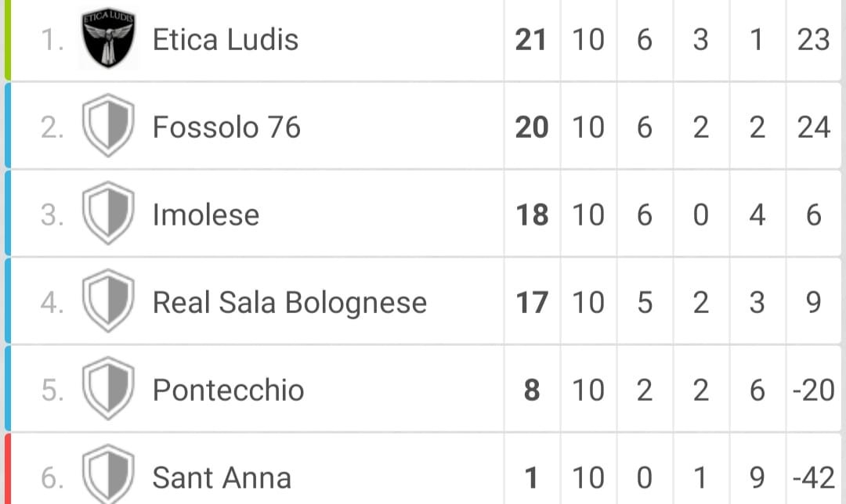Screen dimensions: 846x504
Task: Click rank number 1. in first row
Action: click(52, 40)
